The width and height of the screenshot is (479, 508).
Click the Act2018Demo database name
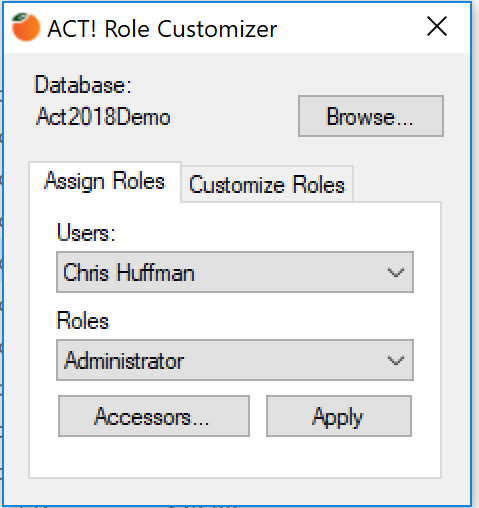click(x=103, y=117)
